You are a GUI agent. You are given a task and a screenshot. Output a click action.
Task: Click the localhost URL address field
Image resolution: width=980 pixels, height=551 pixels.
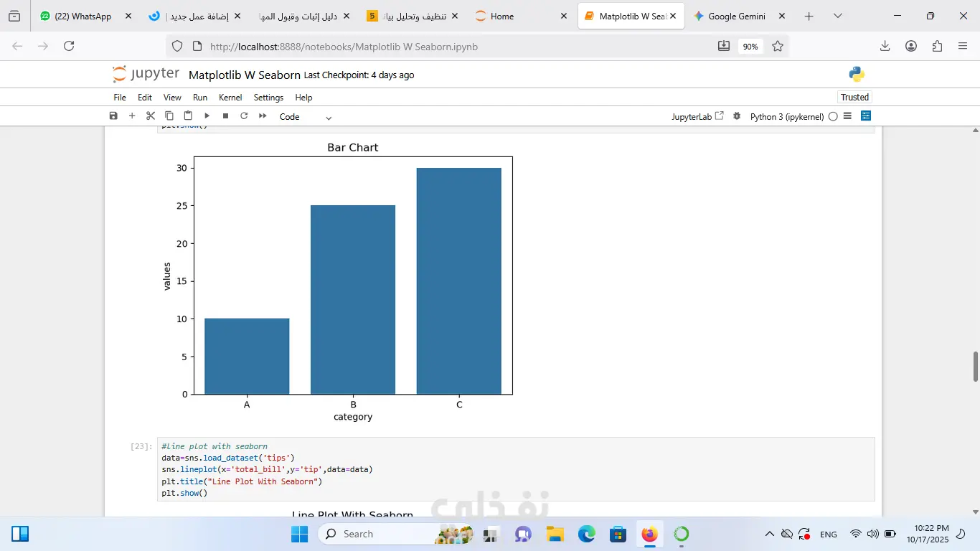pyautogui.click(x=344, y=47)
